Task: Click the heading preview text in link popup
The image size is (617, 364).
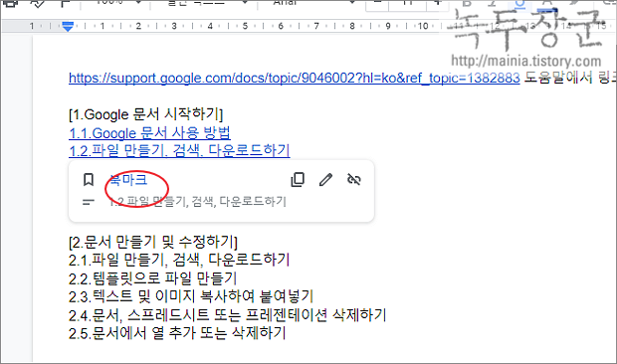Action: 197,202
